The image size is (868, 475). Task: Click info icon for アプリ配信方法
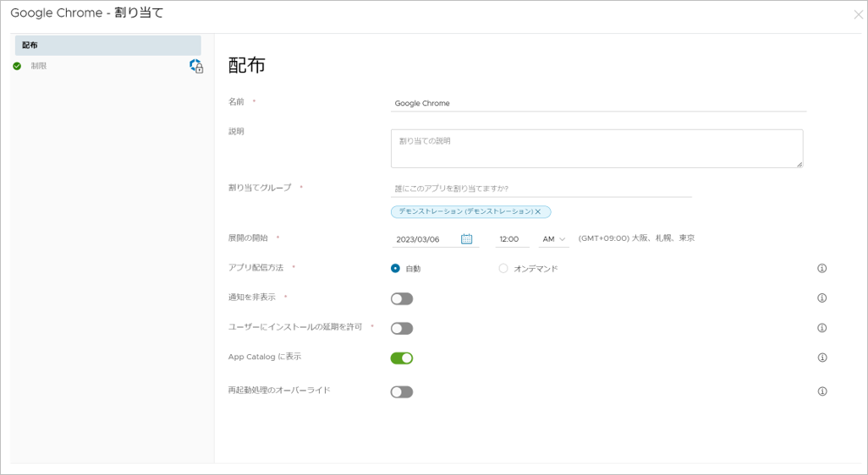click(822, 268)
